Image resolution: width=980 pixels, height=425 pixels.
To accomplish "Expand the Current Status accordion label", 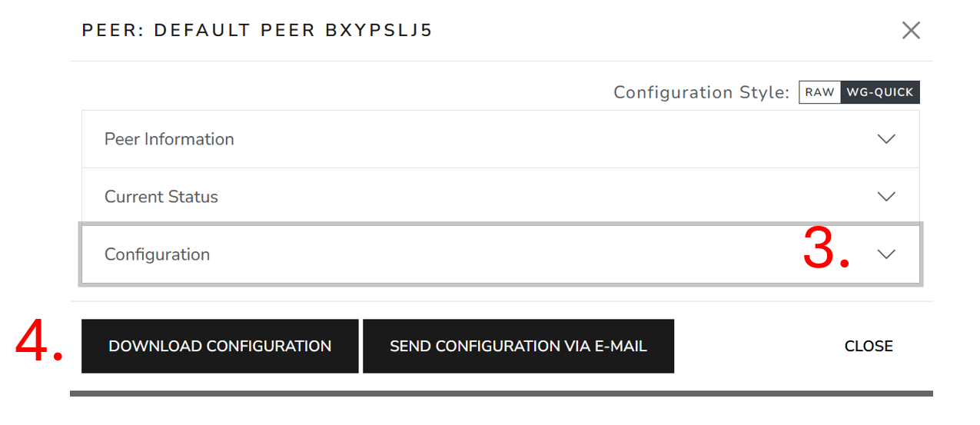I will click(161, 197).
